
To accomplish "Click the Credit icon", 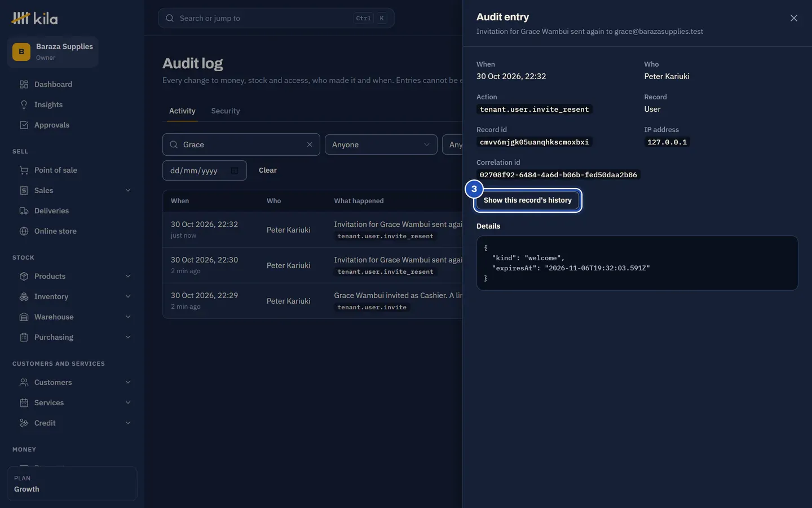I will click(24, 423).
